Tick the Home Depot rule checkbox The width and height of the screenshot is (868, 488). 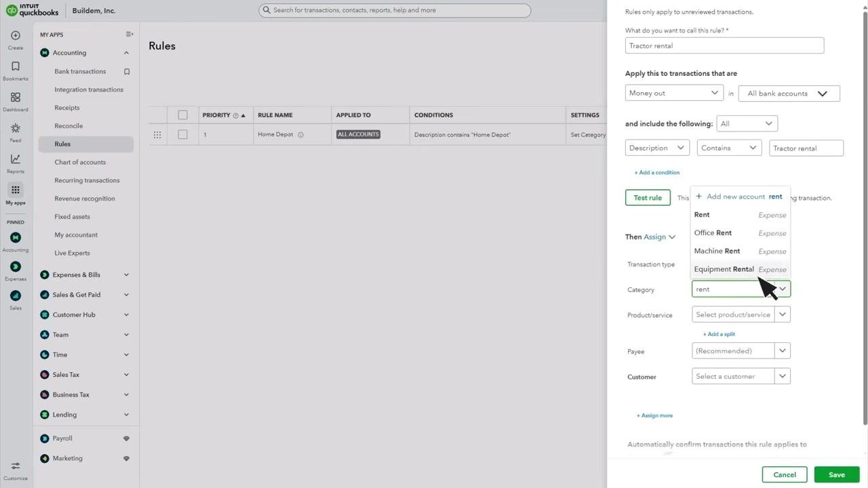[182, 135]
